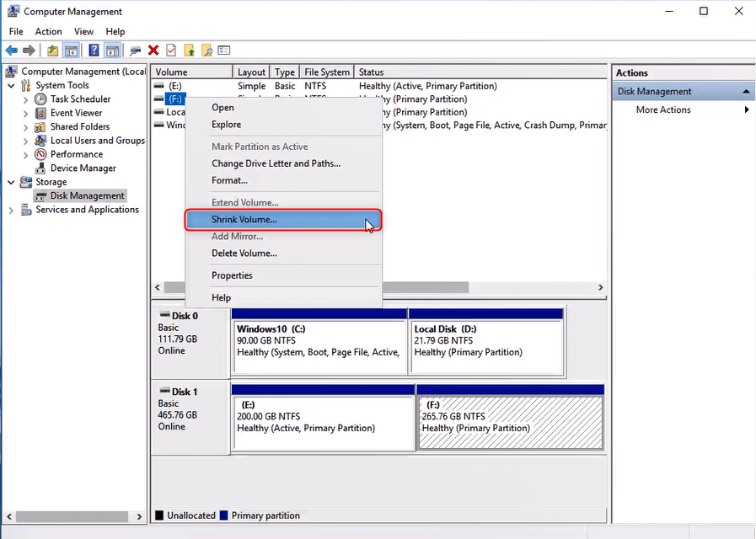Screen dimensions: 756x539
Task: Open the Action menu
Action: click(x=48, y=31)
